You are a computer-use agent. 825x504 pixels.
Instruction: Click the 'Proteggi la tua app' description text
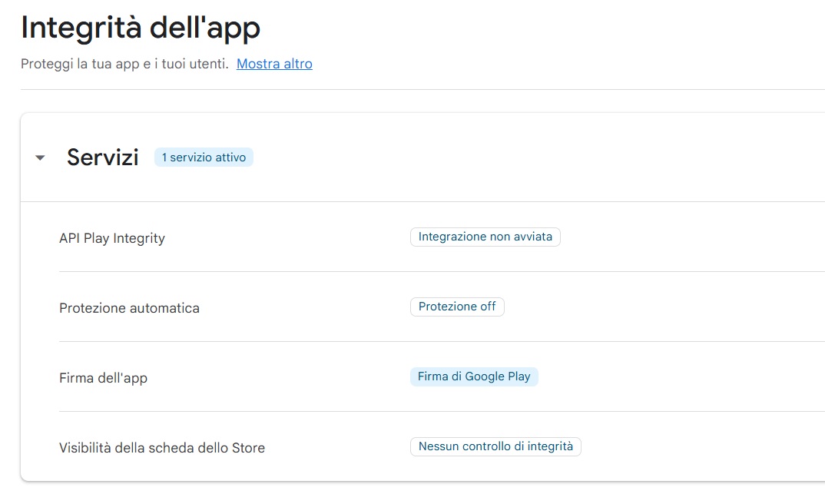coord(124,64)
